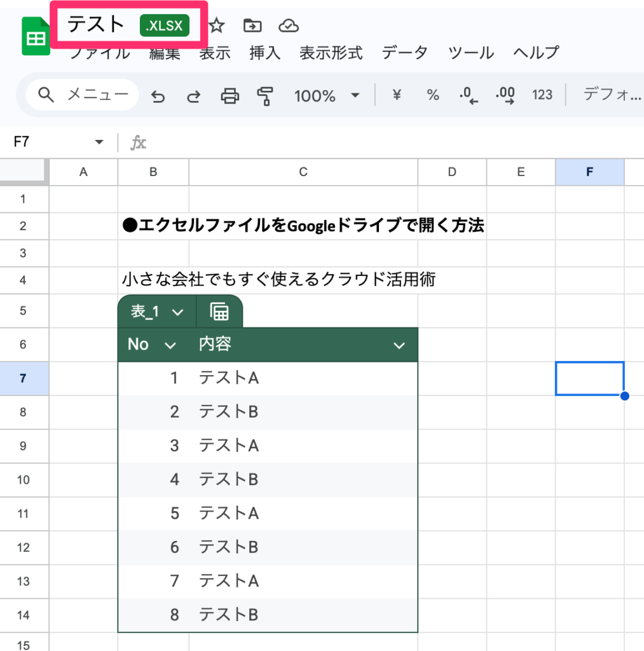Click the undo arrow icon

(x=158, y=96)
